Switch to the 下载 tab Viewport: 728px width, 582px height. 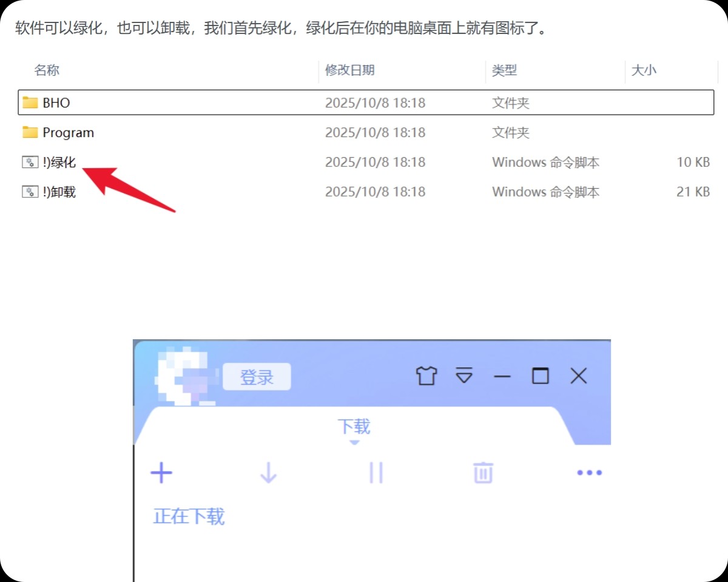(354, 427)
